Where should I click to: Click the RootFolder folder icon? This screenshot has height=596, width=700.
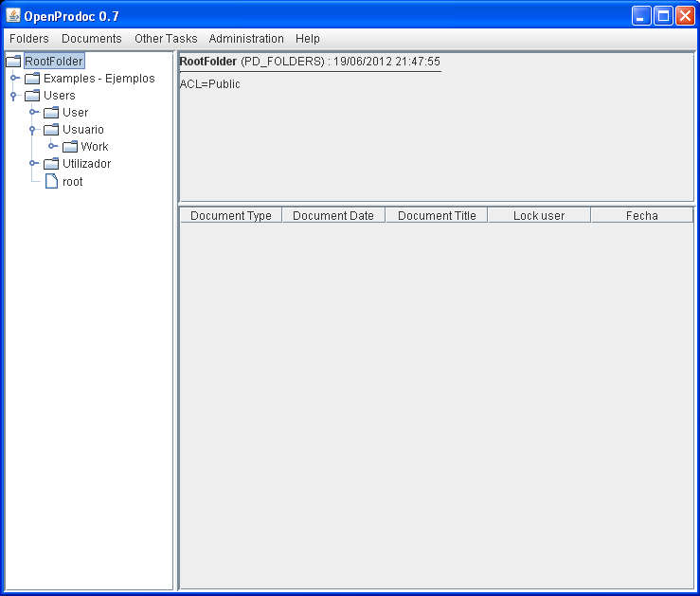tap(13, 62)
